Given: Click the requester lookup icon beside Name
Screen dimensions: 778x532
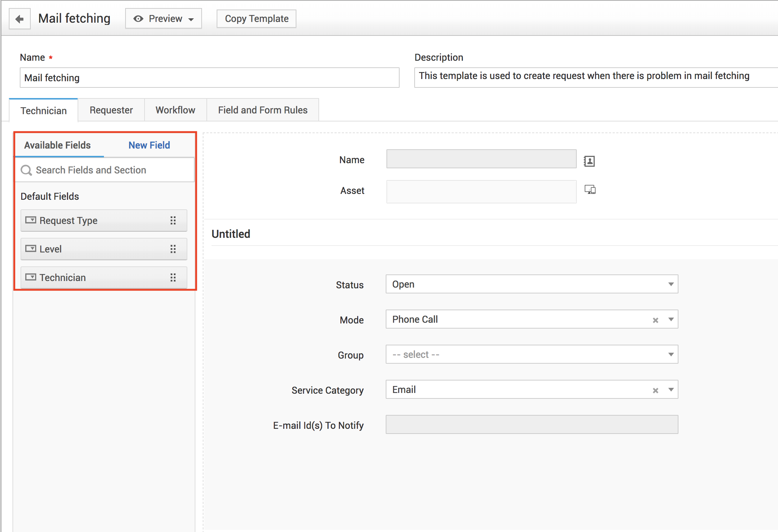Looking at the screenshot, I should coord(589,161).
